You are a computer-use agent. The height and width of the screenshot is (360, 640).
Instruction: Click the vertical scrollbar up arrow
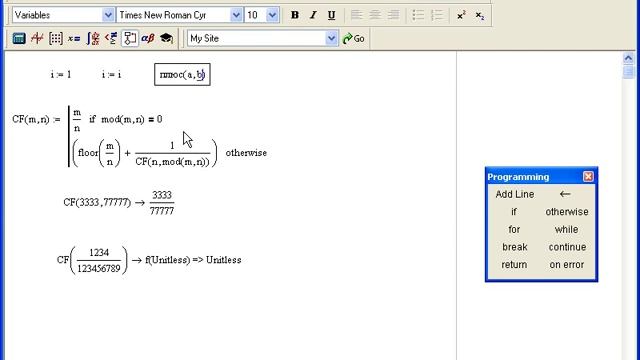[x=628, y=58]
